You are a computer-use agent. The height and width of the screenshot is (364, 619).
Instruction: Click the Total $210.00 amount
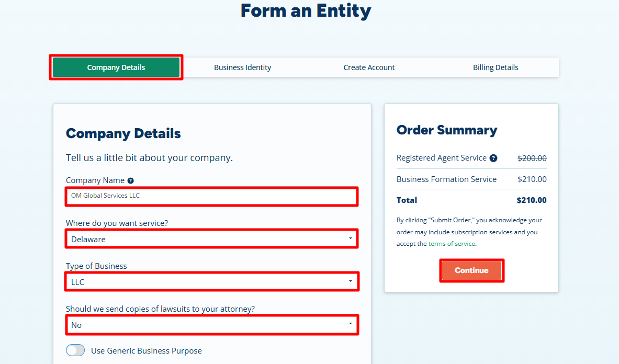(x=532, y=200)
